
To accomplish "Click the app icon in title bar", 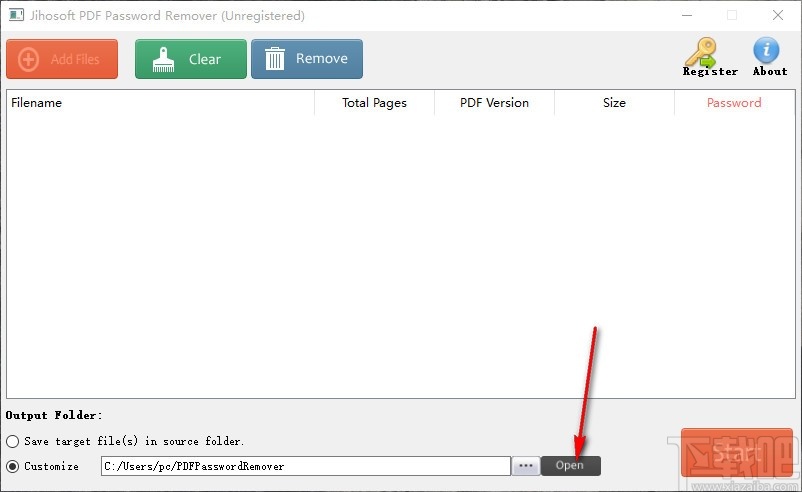I will click(16, 15).
